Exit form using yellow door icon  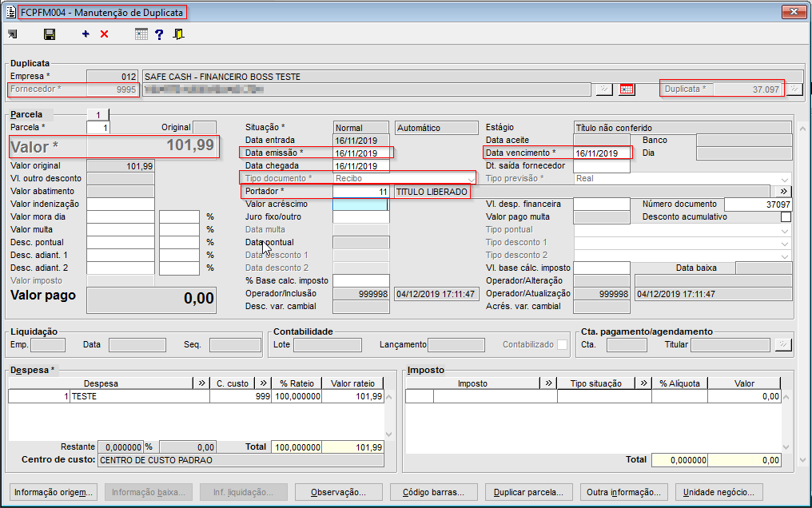(179, 34)
